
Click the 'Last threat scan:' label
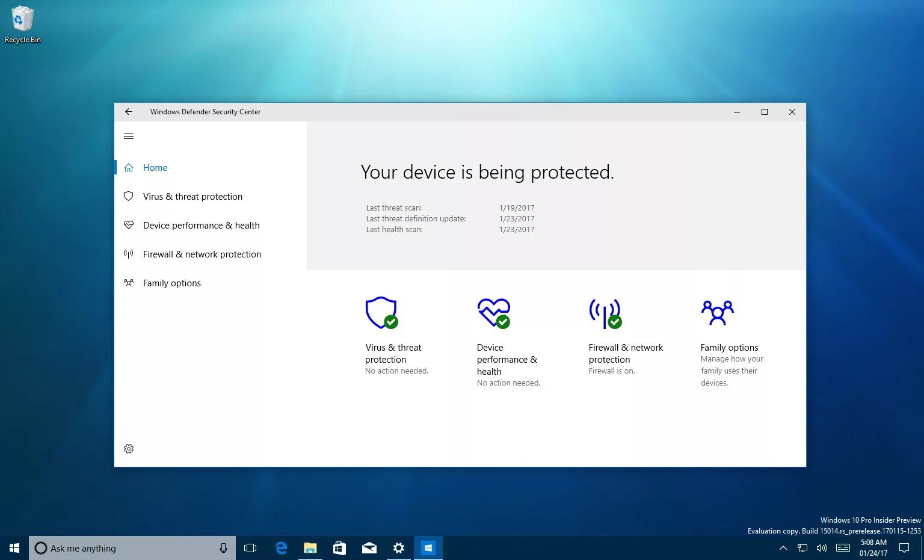tap(394, 208)
